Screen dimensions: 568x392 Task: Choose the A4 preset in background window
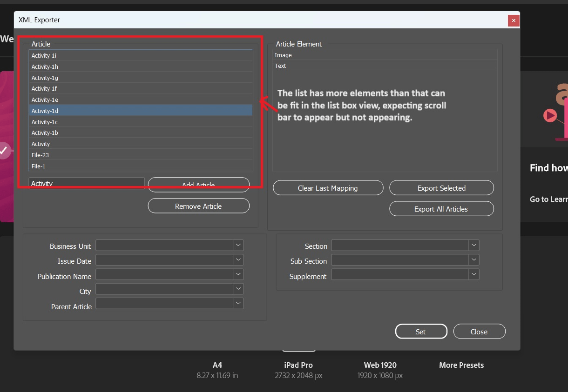217,370
